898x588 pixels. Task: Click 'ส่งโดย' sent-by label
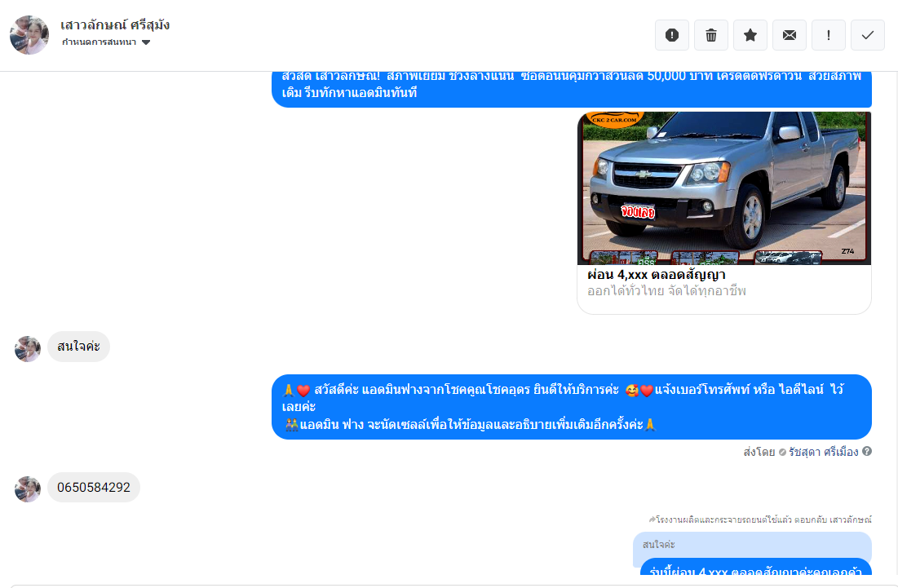coord(759,452)
